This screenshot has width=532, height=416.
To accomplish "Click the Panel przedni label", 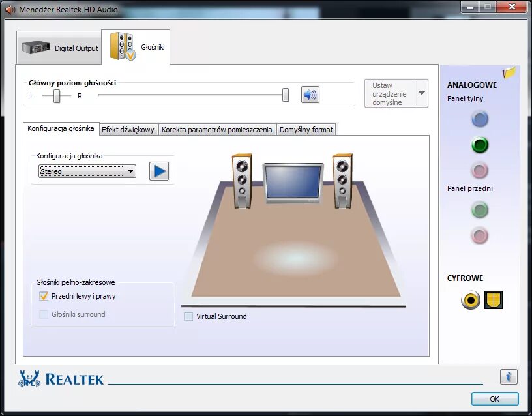I will [470, 188].
